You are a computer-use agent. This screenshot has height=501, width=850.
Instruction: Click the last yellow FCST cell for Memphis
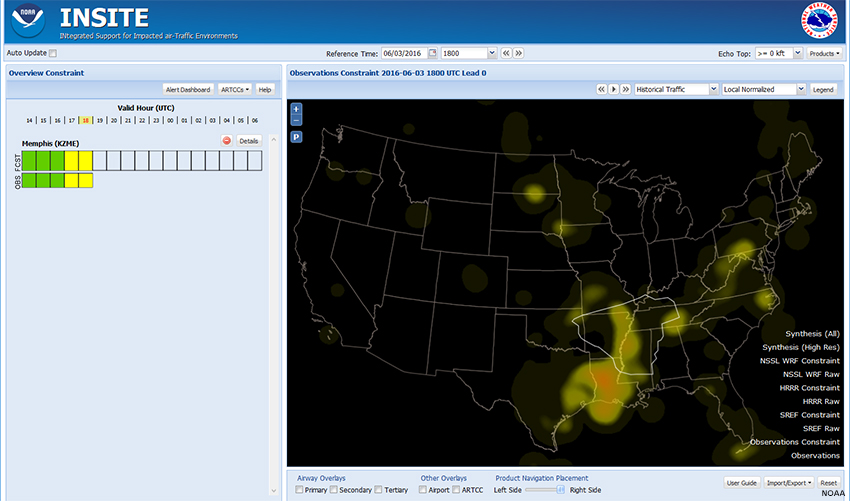(x=86, y=160)
